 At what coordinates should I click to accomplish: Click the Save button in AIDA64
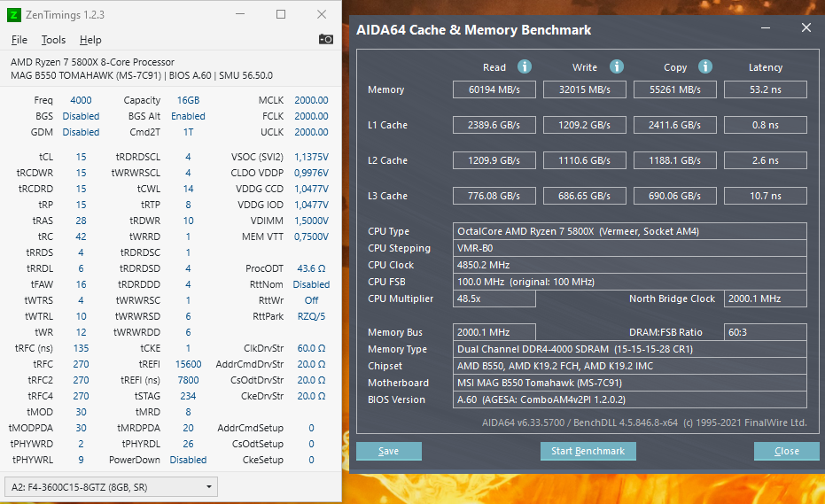coord(389,451)
